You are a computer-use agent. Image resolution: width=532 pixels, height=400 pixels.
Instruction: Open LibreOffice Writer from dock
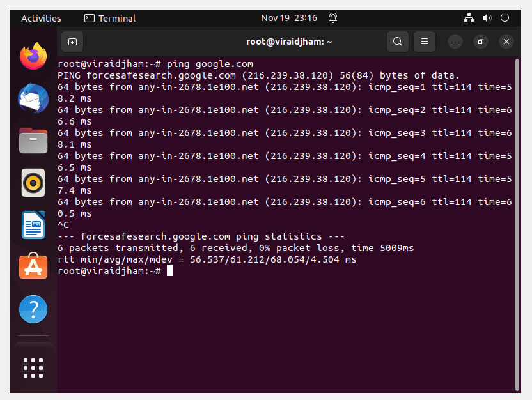click(x=33, y=225)
